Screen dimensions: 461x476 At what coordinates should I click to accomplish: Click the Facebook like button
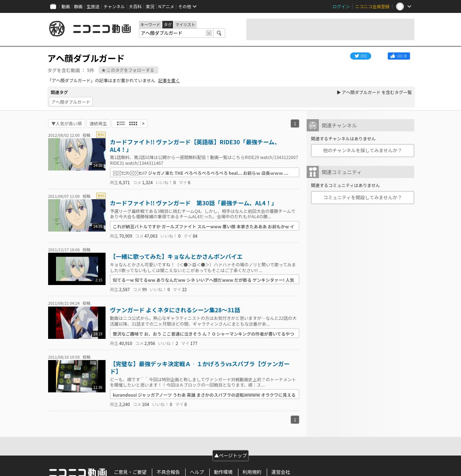[x=399, y=56]
